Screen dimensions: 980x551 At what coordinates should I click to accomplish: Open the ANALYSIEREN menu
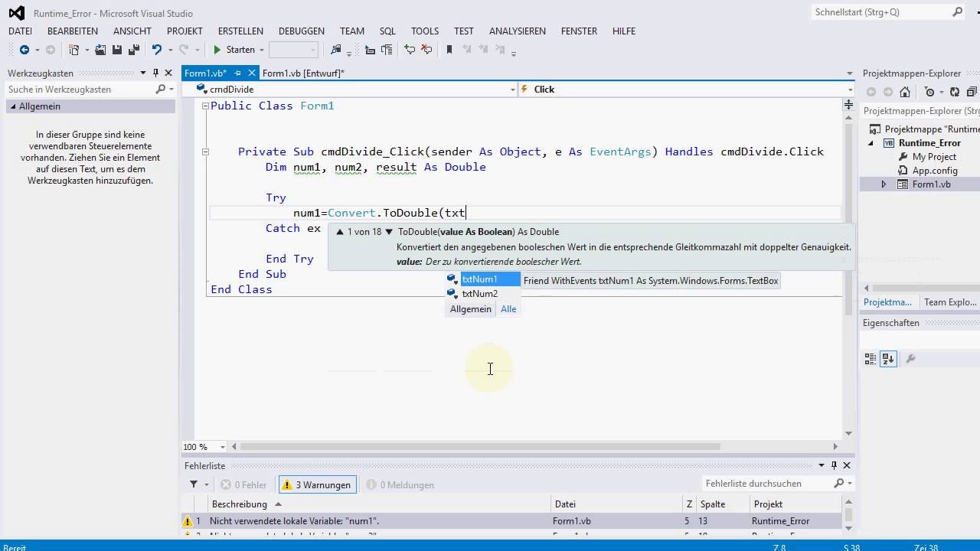tap(518, 31)
